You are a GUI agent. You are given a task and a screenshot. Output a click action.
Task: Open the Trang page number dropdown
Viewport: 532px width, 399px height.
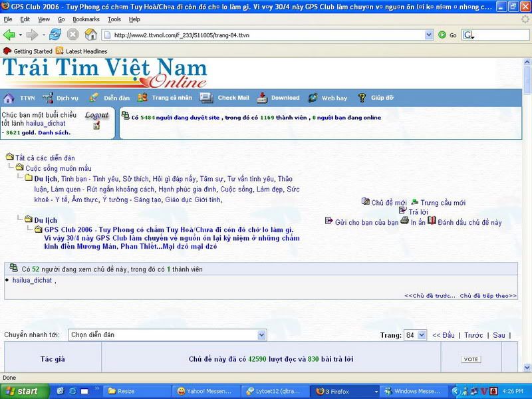(422, 335)
